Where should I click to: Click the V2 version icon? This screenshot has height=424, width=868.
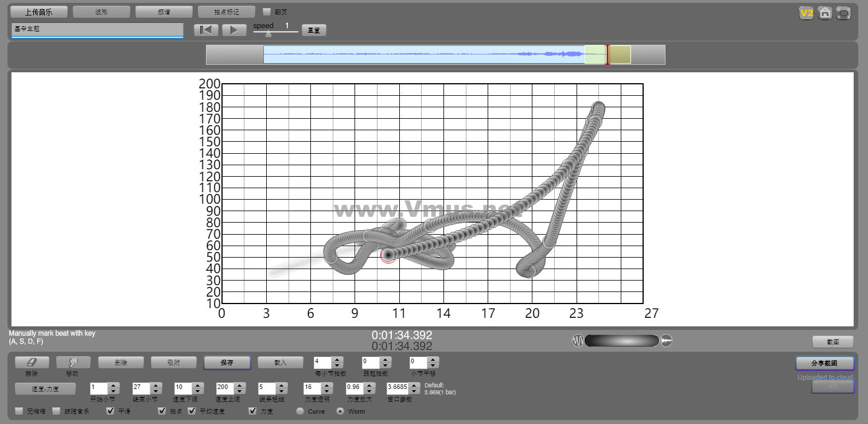(807, 13)
